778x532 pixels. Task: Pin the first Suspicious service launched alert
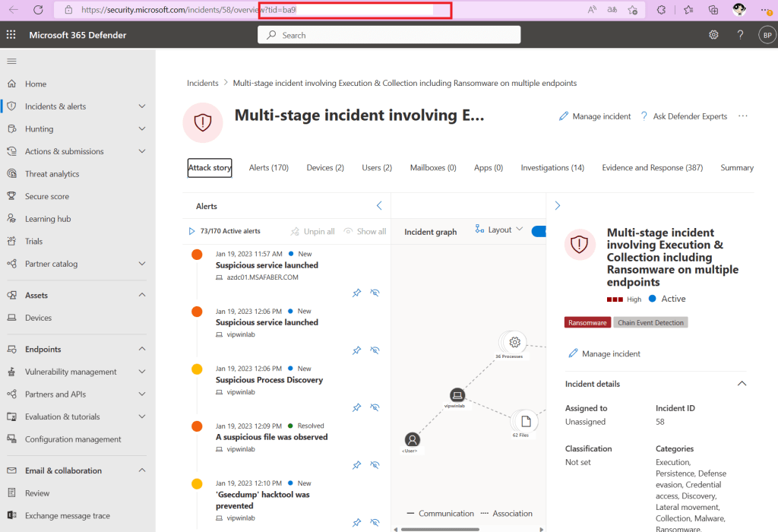[x=356, y=293]
